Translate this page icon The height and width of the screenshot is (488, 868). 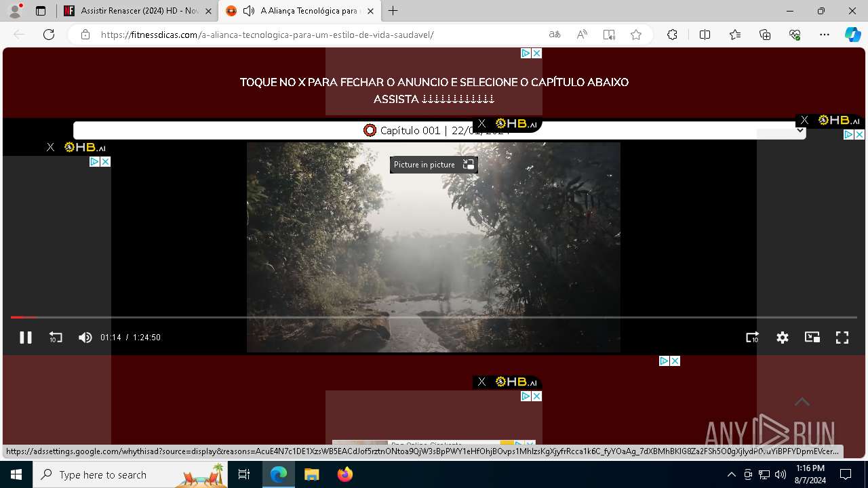pyautogui.click(x=555, y=35)
